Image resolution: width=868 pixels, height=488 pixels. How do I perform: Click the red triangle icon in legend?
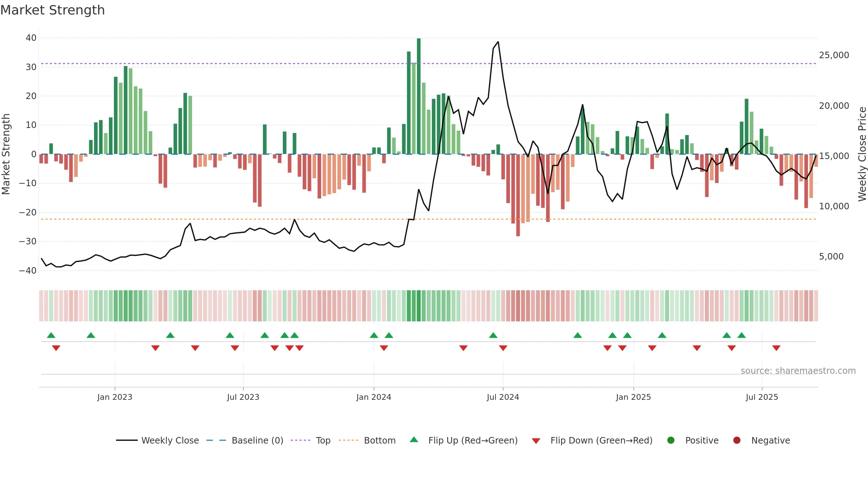pyautogui.click(x=536, y=441)
